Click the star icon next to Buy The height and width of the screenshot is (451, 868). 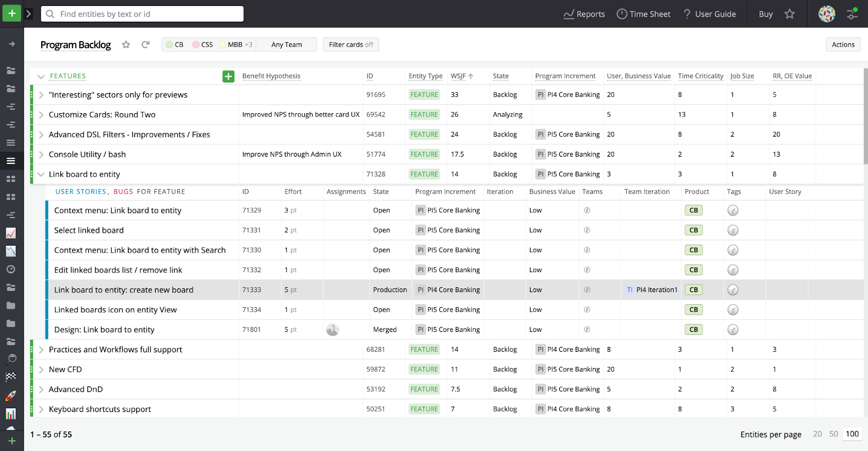coord(789,14)
